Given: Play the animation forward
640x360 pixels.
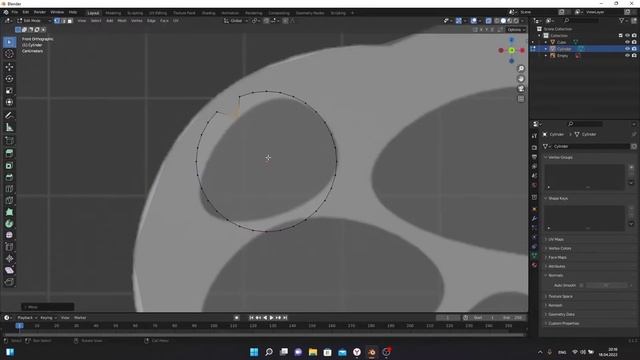Looking at the screenshot, I should click(x=271, y=318).
